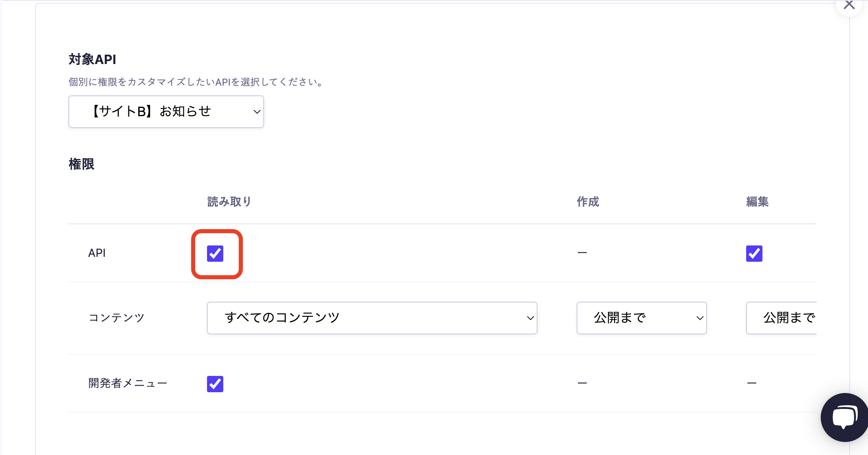
Task: Select the API row label
Action: (x=97, y=253)
